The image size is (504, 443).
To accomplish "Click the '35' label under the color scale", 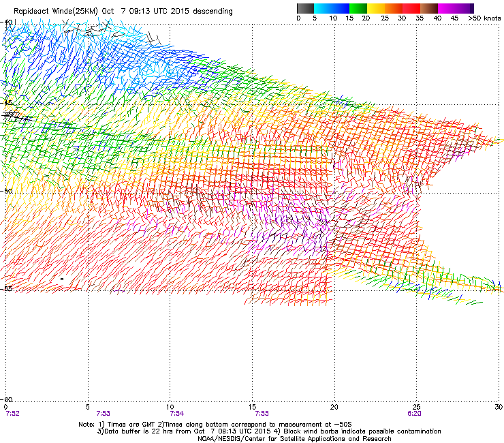I will [420, 18].
